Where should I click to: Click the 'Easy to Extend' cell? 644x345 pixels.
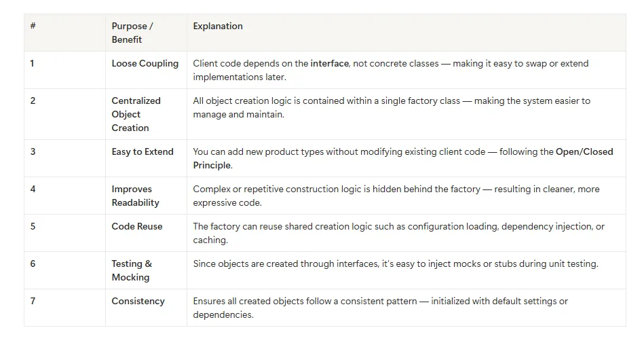click(x=146, y=158)
